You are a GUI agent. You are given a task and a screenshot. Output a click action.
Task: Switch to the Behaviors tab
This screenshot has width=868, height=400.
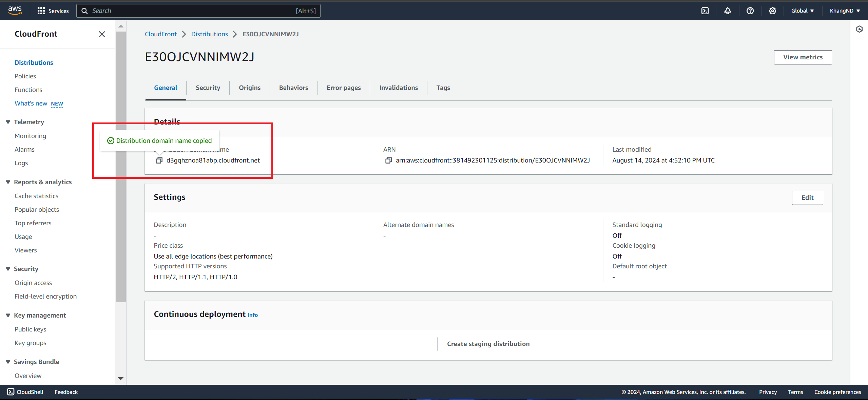pos(293,88)
